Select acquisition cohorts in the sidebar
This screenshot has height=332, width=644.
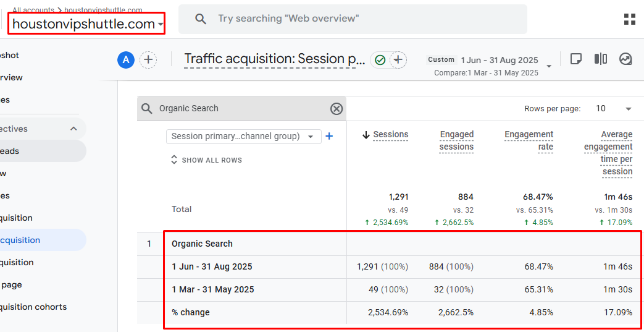click(33, 307)
